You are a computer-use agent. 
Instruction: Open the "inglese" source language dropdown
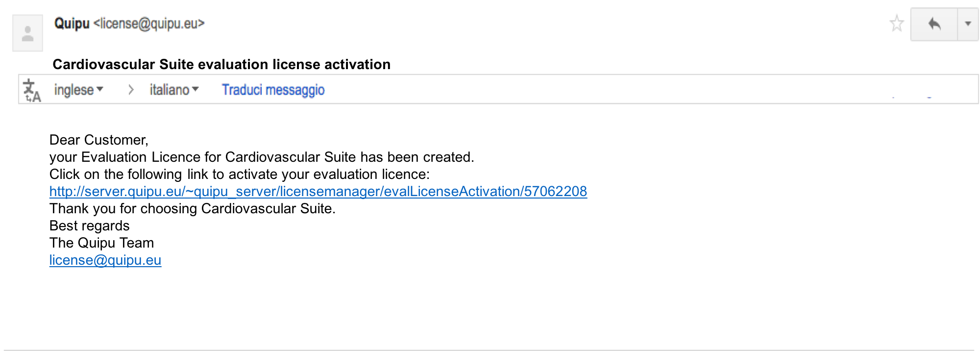click(78, 90)
